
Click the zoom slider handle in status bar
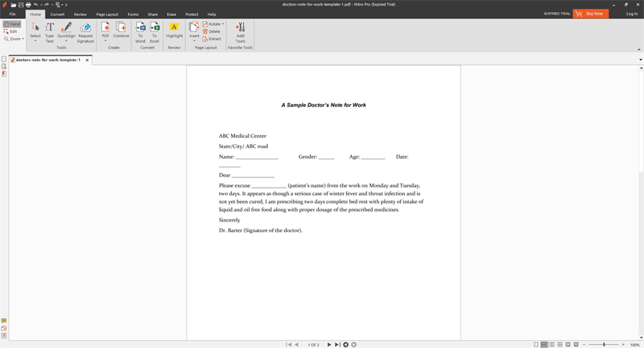604,345
